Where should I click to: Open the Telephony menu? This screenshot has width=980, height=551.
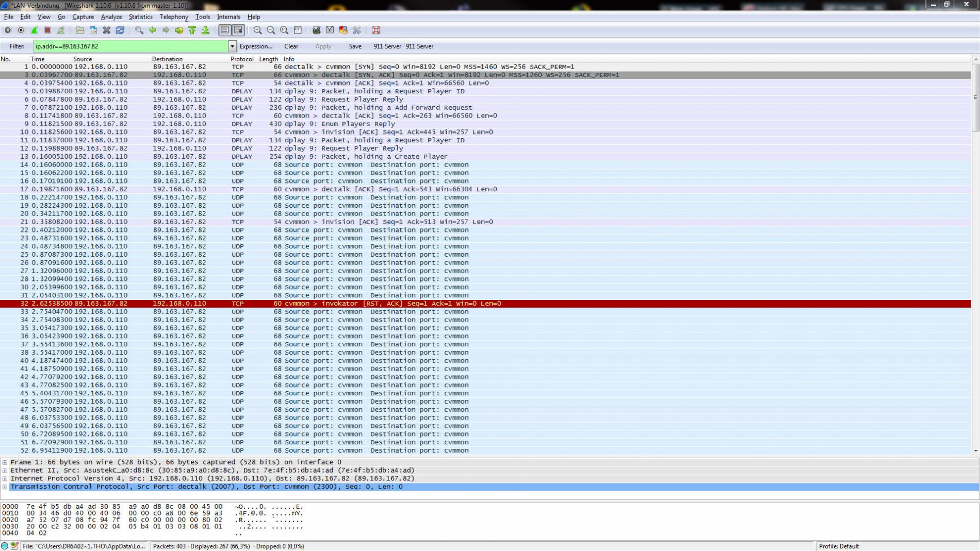[174, 17]
